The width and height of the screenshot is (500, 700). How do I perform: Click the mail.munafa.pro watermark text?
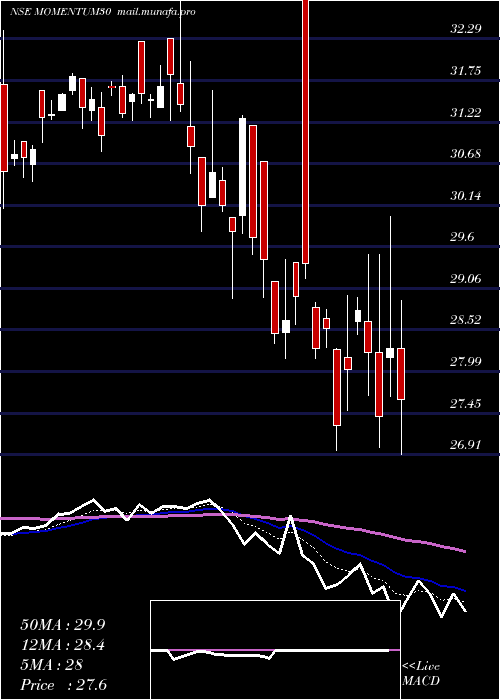click(x=156, y=12)
